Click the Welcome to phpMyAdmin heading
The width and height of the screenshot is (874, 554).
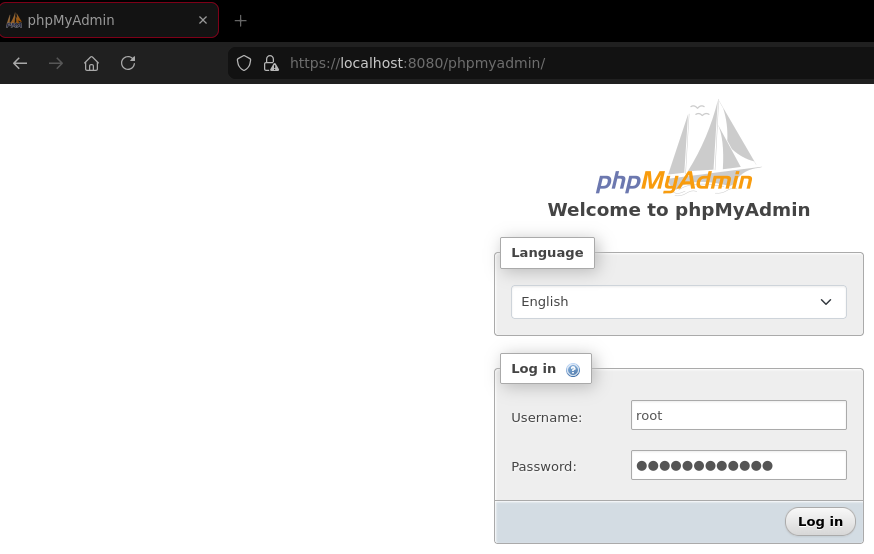click(678, 210)
